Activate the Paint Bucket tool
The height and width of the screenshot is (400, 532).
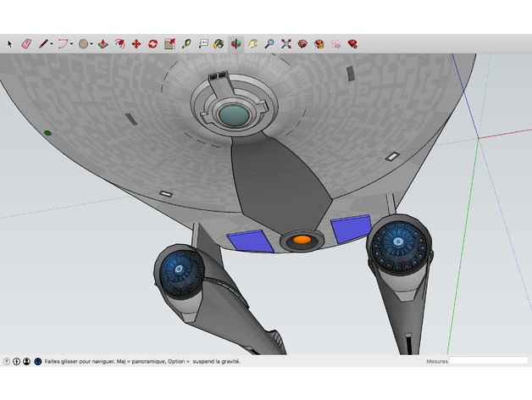tap(219, 44)
